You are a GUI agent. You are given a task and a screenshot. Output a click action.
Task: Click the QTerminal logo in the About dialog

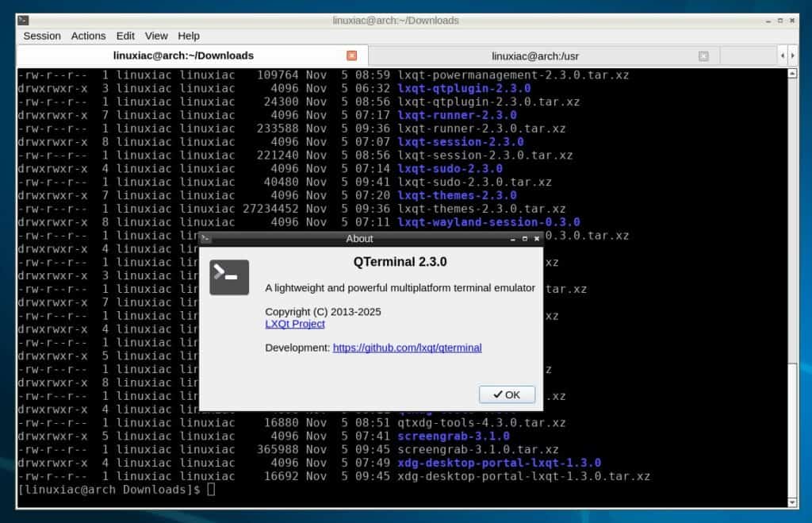click(228, 278)
